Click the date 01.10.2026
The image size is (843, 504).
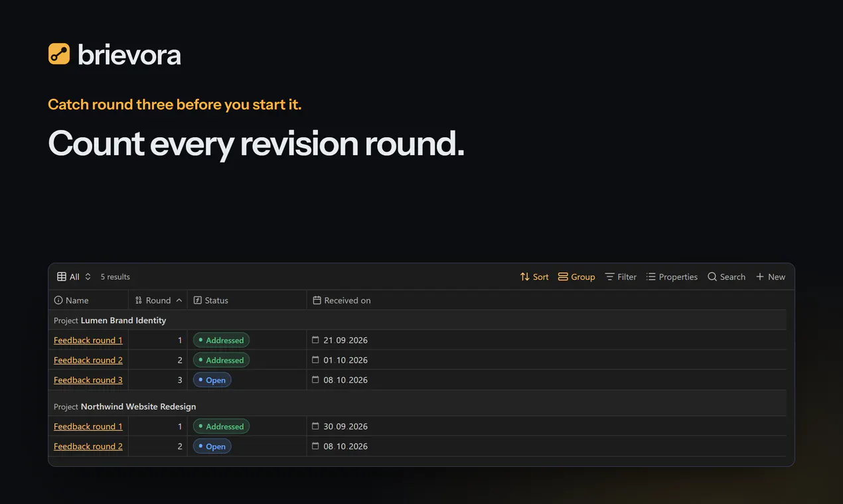point(345,360)
